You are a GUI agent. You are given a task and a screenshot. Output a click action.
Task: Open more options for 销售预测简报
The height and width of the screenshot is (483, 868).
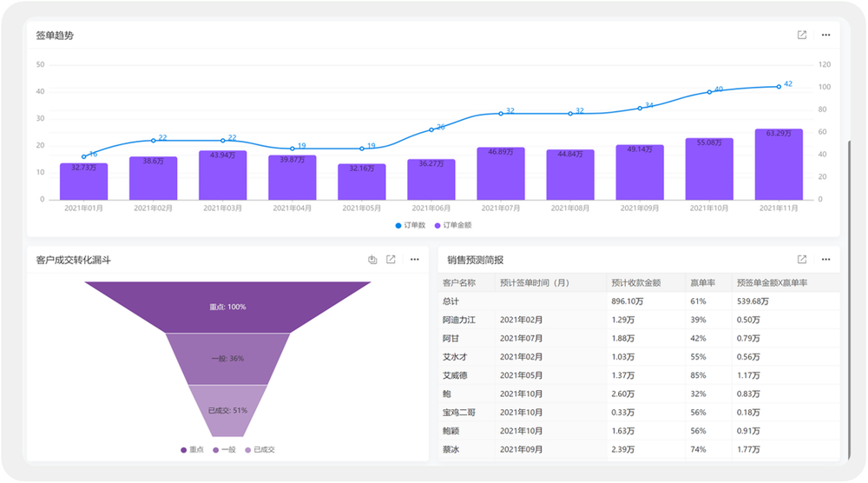(825, 260)
